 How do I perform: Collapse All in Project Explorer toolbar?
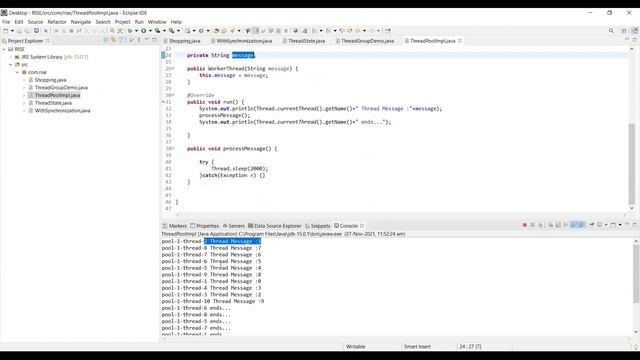pyautogui.click(x=106, y=40)
